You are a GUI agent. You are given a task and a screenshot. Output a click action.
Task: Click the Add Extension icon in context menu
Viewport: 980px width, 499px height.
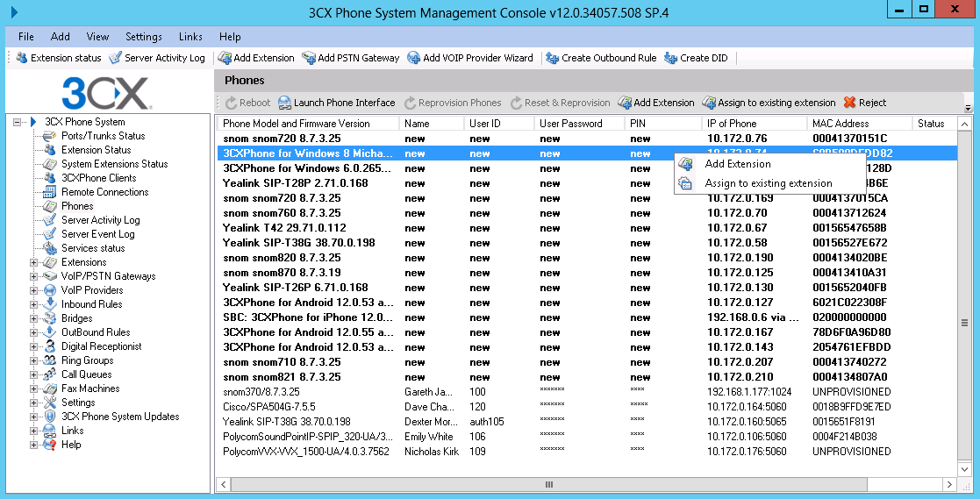click(685, 164)
